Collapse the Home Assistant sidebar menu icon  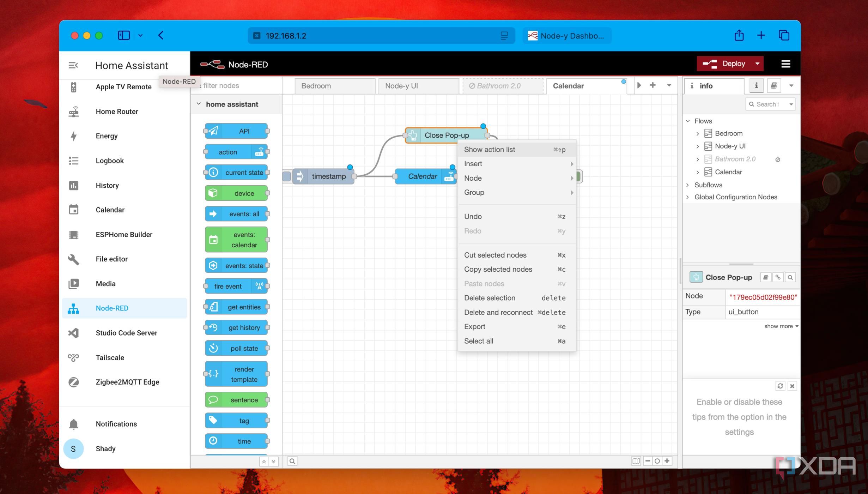73,65
